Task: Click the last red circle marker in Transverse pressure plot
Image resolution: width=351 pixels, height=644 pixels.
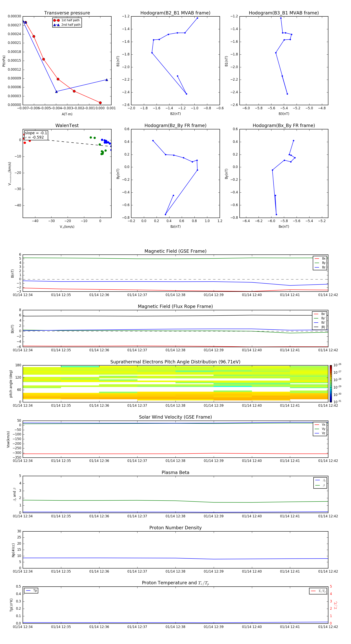Action: [x=100, y=103]
